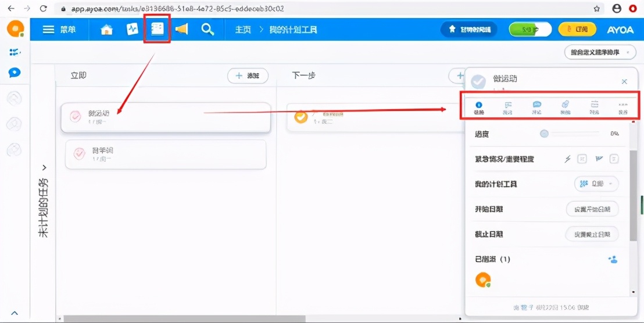Select the attachments paperclip tab
Screen dimensions: 644x323
566,108
